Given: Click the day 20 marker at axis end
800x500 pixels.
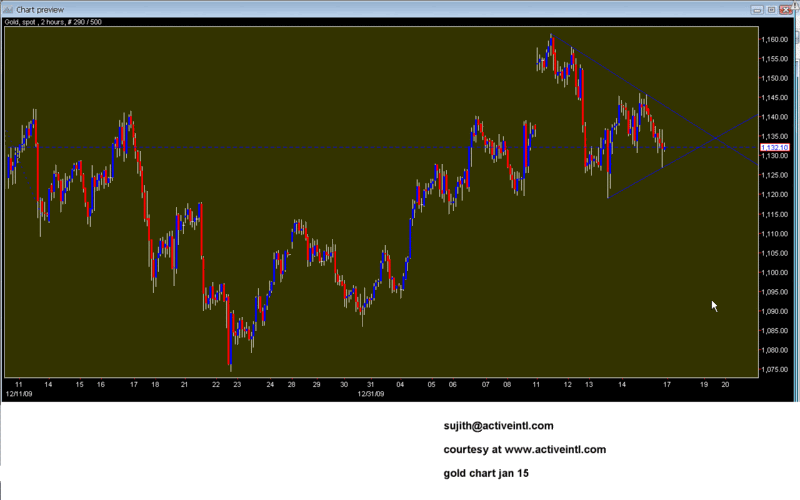Looking at the screenshot, I should (725, 384).
